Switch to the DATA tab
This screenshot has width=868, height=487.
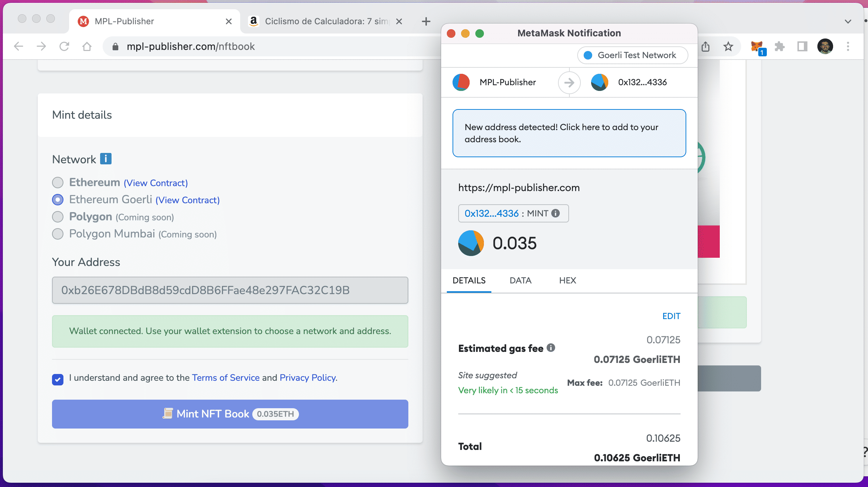(x=521, y=281)
